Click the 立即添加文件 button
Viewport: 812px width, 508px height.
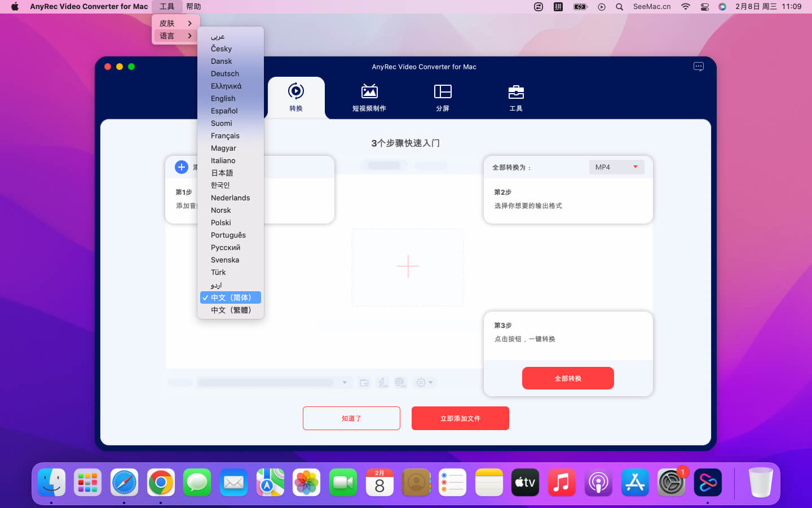point(460,418)
